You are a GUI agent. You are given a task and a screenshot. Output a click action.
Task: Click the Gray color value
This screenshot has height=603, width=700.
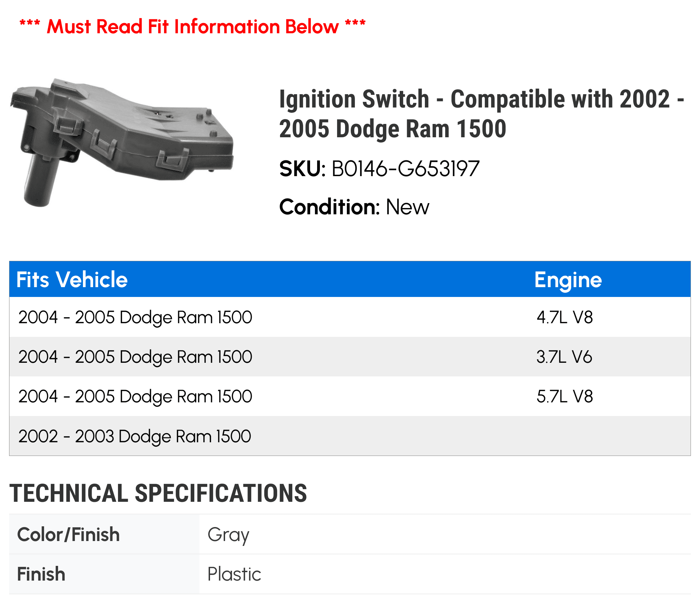click(228, 535)
